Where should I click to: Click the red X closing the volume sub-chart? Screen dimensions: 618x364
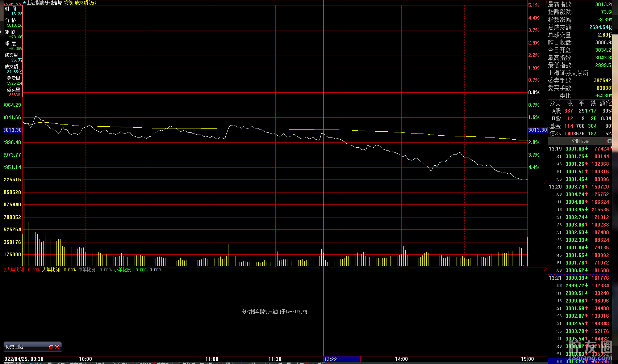tap(546, 183)
